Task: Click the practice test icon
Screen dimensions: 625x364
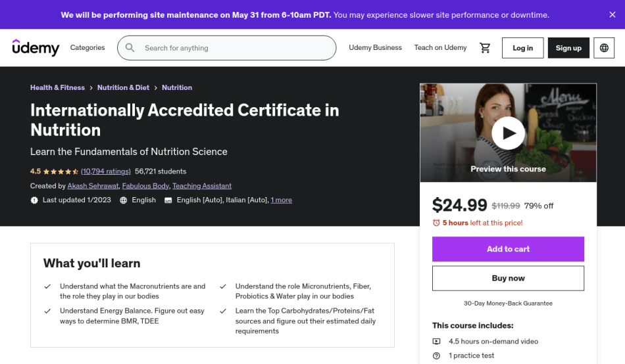Action: (436, 355)
